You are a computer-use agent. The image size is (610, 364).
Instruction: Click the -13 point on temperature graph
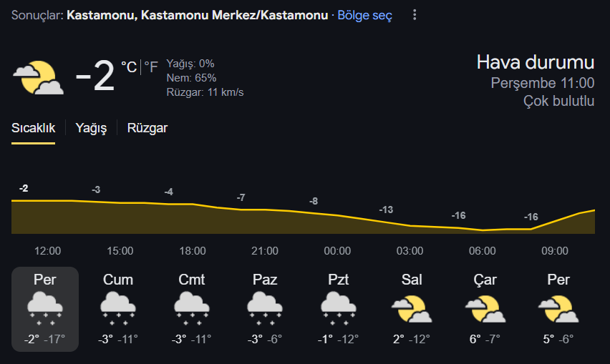(x=386, y=210)
